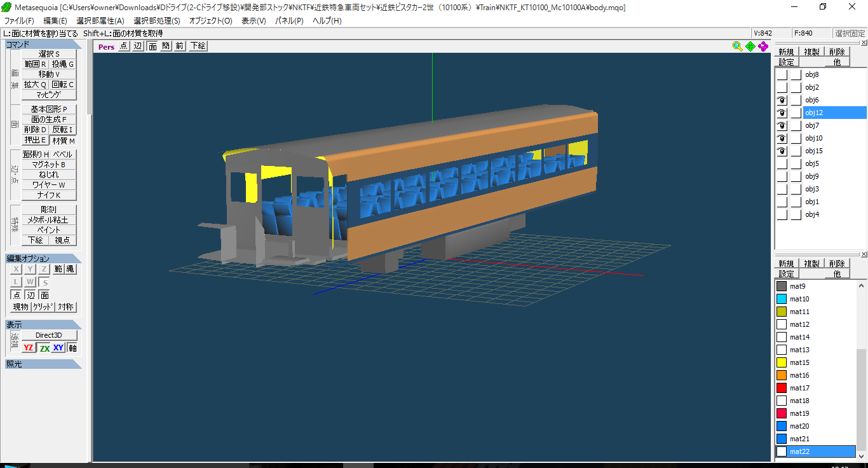The image size is (868, 468).
Task: Toggle 面 face display in the viewport bar
Action: tap(153, 46)
